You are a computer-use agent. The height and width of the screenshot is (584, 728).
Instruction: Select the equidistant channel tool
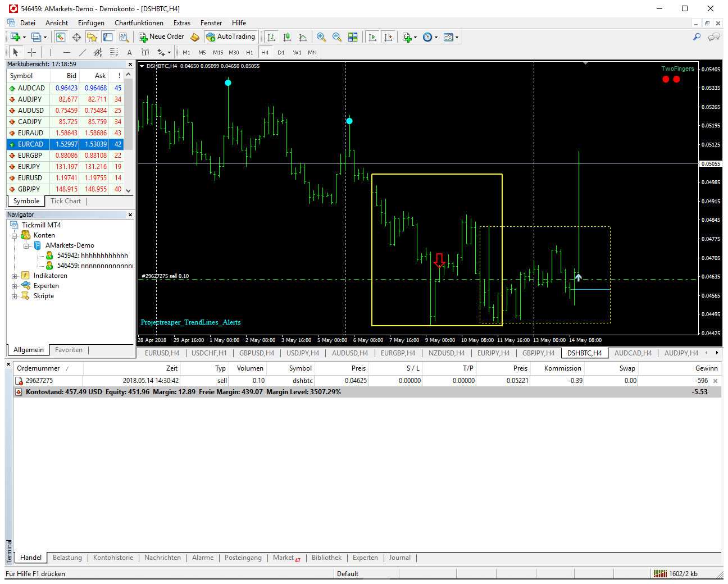click(x=98, y=52)
